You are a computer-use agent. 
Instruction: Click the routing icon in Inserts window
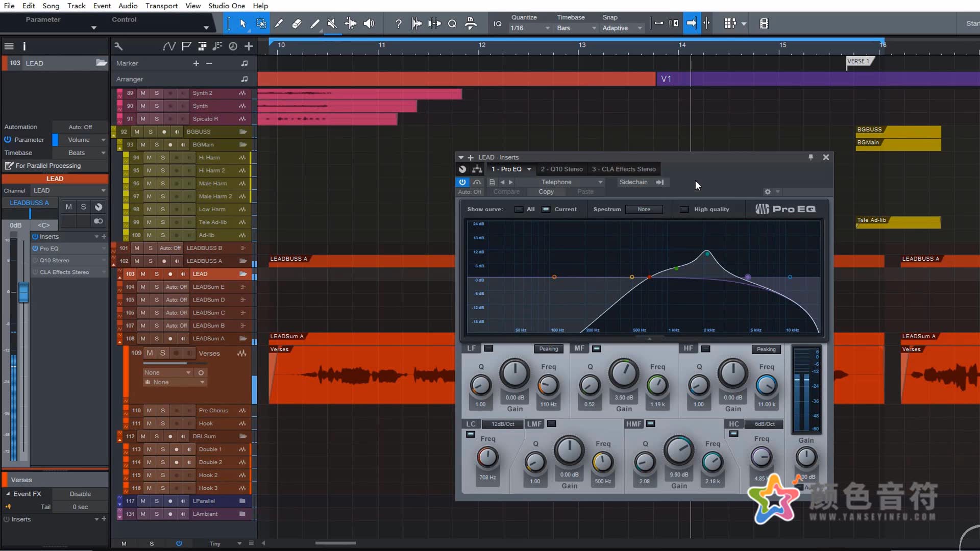pyautogui.click(x=477, y=169)
